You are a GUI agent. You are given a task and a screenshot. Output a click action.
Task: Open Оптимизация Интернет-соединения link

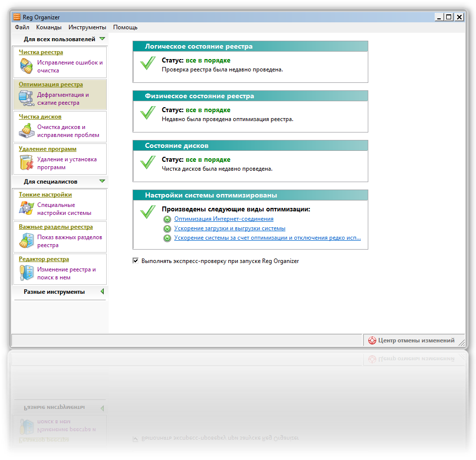tap(224, 219)
